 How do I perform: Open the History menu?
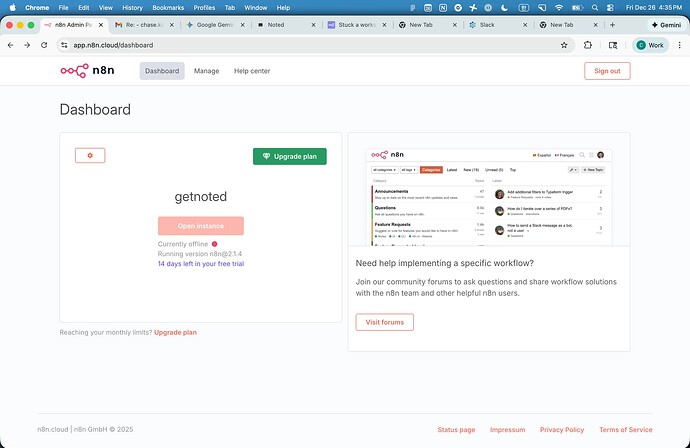(x=132, y=7)
